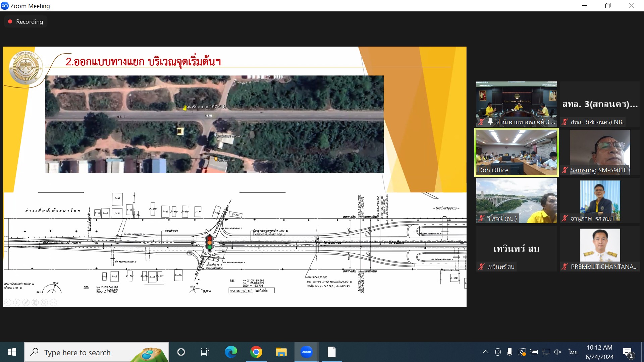Switch Thai input language indicator
Image resolution: width=644 pixels, height=362 pixels.
[573, 352]
